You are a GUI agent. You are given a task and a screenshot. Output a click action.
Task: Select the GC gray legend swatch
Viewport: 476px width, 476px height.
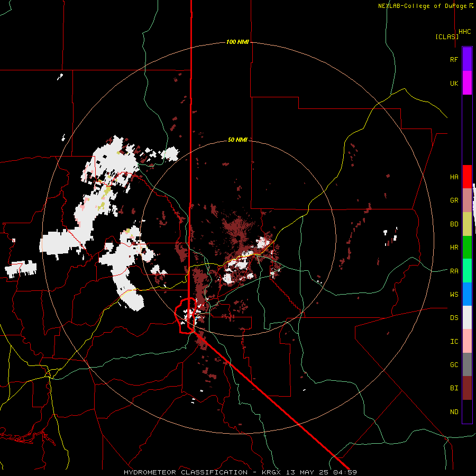tap(467, 364)
